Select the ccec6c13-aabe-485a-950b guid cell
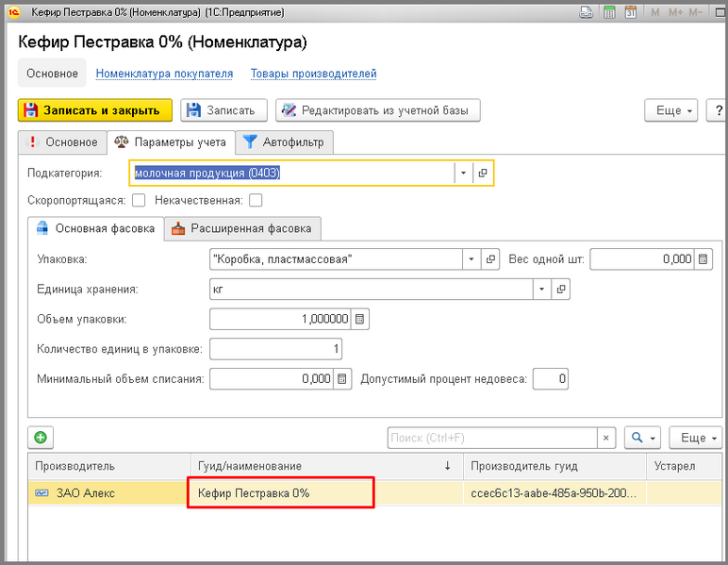 click(x=554, y=493)
